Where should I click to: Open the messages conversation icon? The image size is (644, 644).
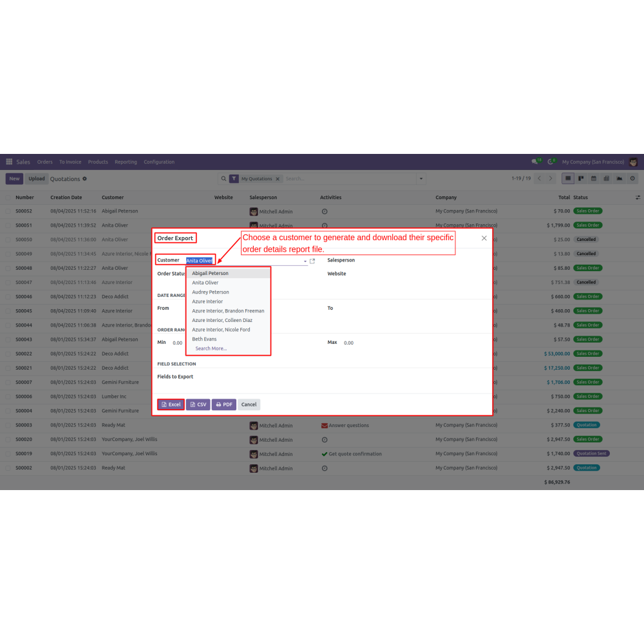point(535,162)
